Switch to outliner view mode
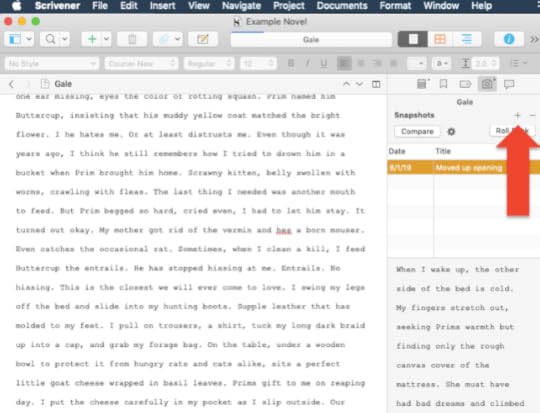Viewport: 540px width, 413px height. pyautogui.click(x=467, y=39)
